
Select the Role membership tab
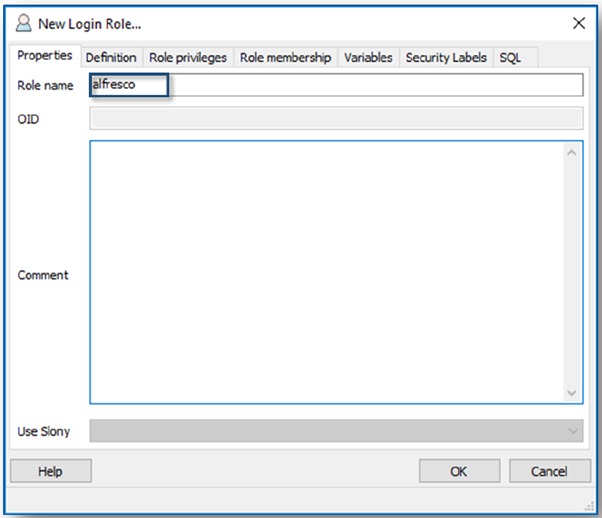(285, 58)
